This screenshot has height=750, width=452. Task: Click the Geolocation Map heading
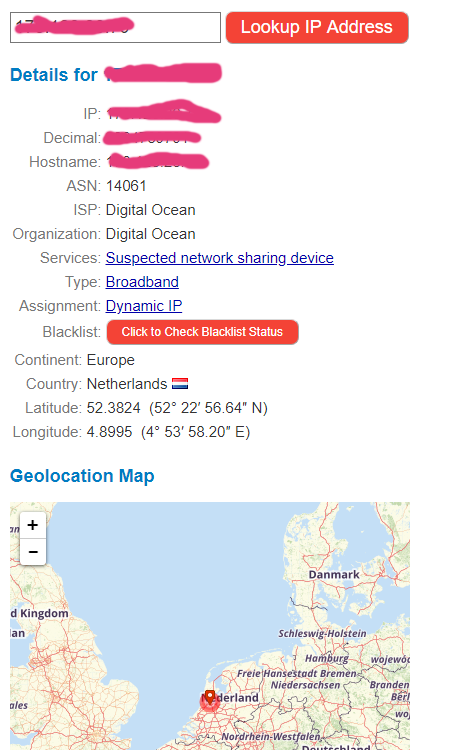click(x=82, y=476)
